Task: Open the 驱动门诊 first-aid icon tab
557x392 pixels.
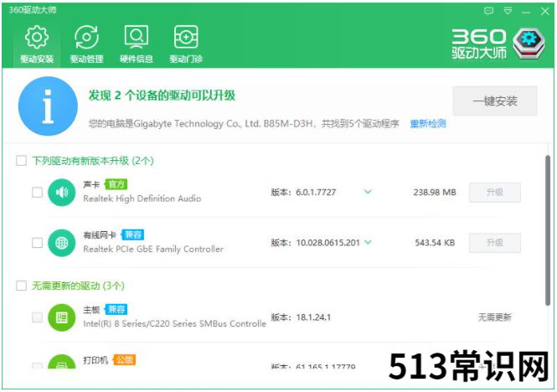Action: (x=186, y=44)
